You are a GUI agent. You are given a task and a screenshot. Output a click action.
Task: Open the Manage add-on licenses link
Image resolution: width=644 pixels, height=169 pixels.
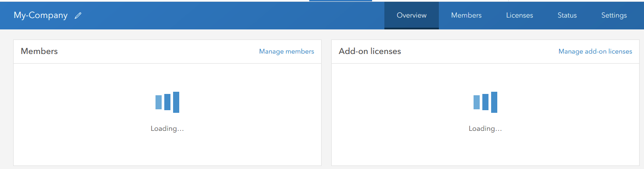click(595, 51)
